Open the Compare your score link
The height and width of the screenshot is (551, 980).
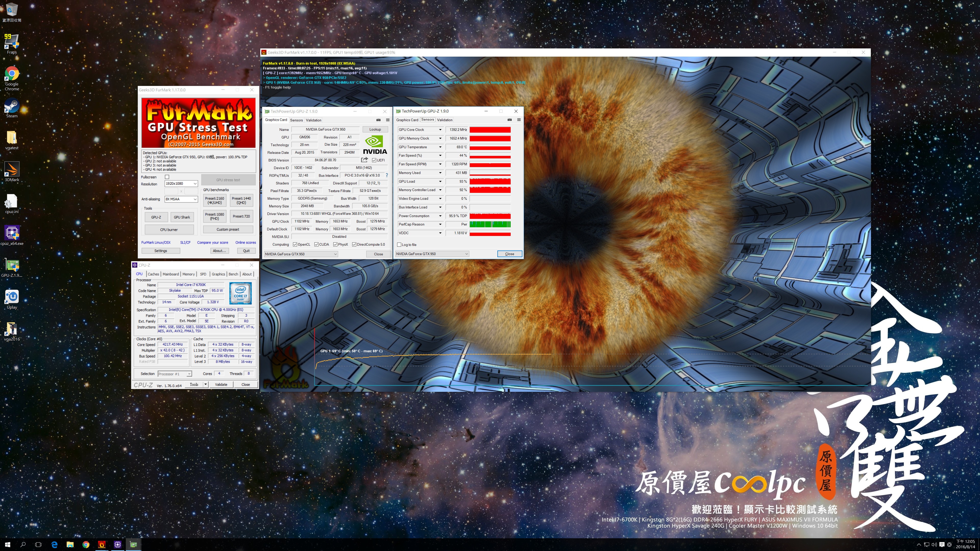click(x=212, y=243)
